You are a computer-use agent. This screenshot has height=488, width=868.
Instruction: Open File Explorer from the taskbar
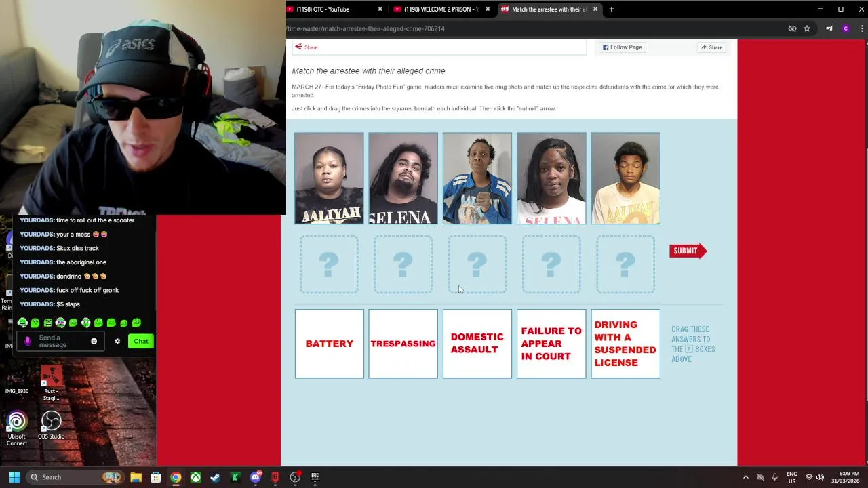136,477
